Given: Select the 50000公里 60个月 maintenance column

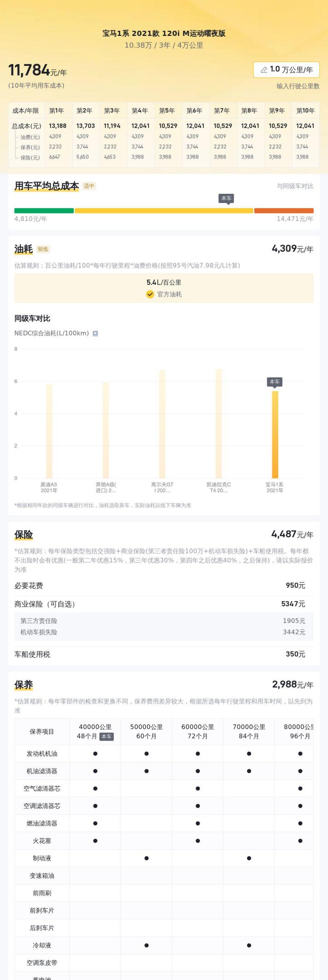Looking at the screenshot, I should coord(147,731).
